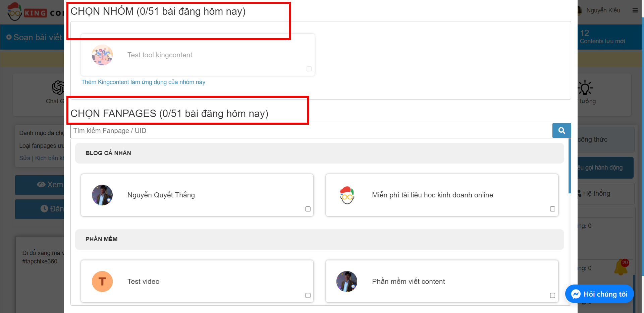Open the Nguyễn Kiều user account
Screen dimensions: 644x313
[603, 10]
